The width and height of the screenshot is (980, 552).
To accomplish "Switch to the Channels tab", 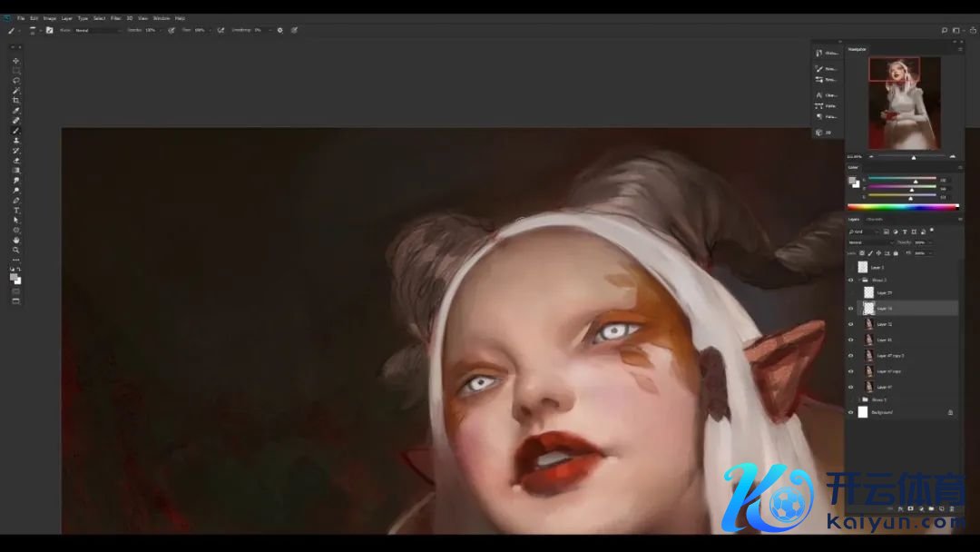I will pyautogui.click(x=875, y=220).
